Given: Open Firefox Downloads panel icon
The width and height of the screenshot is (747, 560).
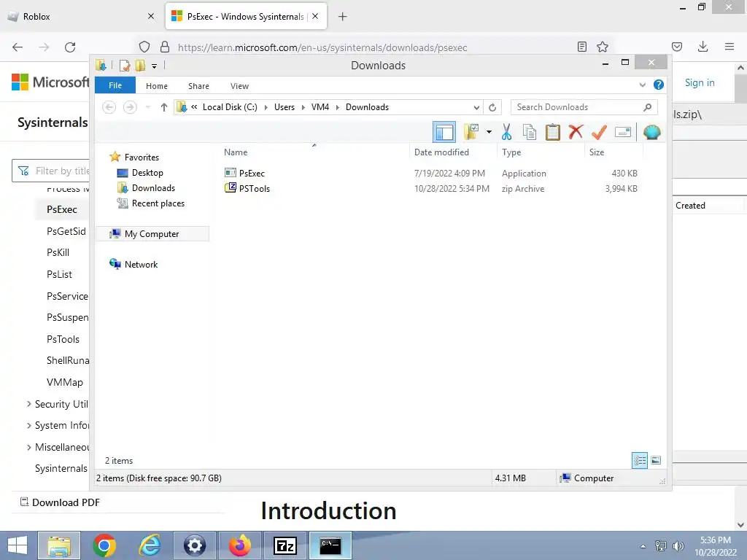Looking at the screenshot, I should tap(703, 47).
